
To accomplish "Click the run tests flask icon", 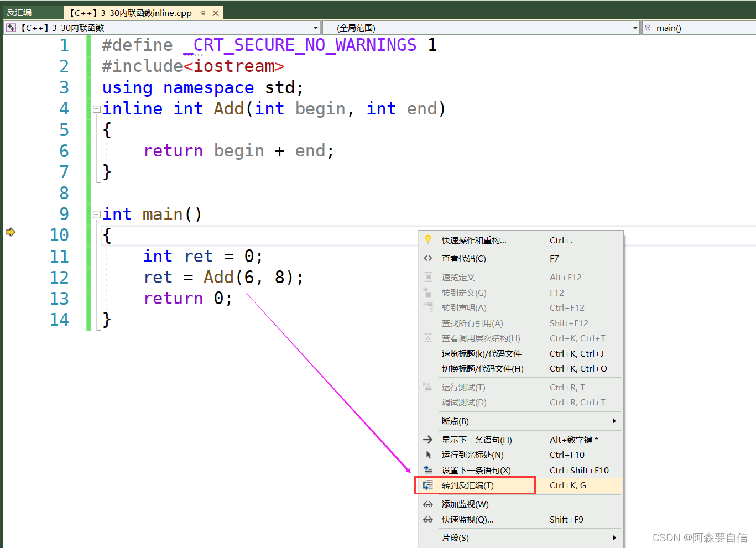I will (427, 387).
